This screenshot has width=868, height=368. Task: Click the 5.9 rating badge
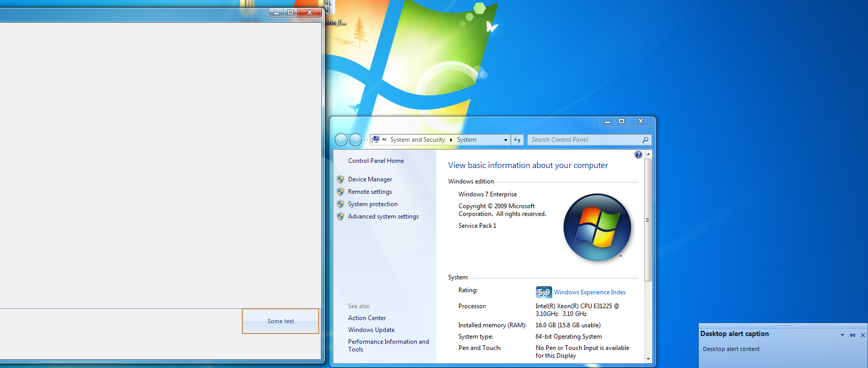pyautogui.click(x=544, y=292)
